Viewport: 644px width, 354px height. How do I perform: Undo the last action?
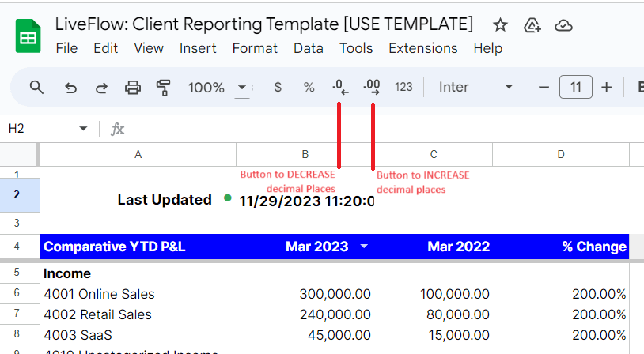point(70,88)
